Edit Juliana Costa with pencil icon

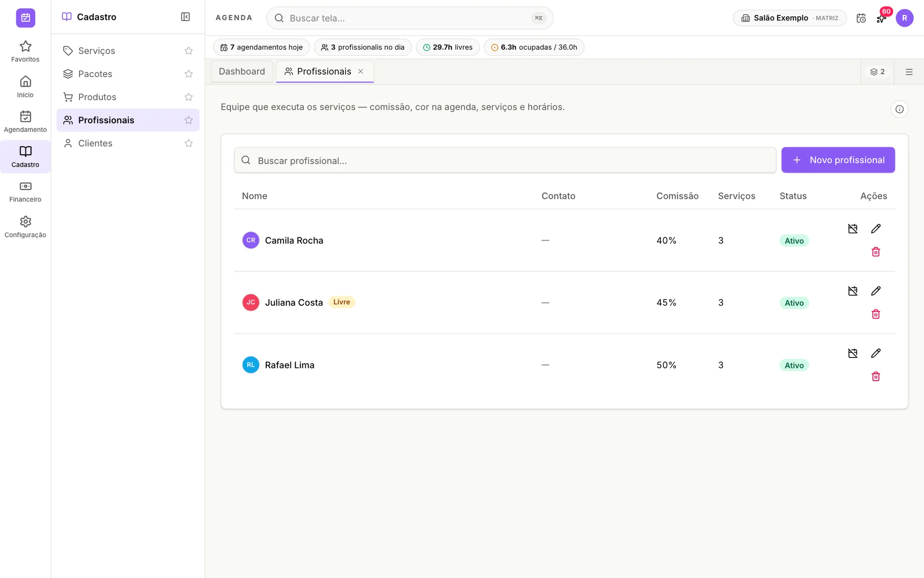875,291
